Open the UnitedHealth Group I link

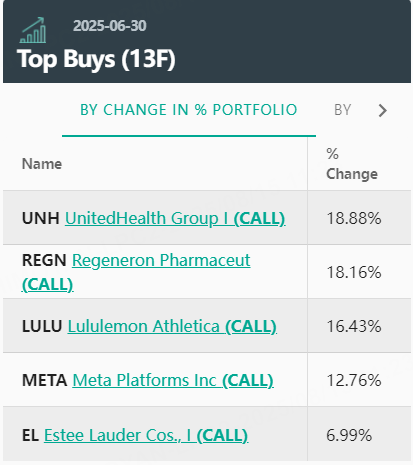pos(149,218)
